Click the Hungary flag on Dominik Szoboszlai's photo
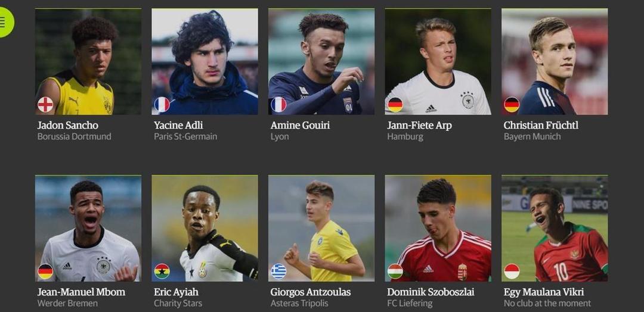The width and height of the screenshot is (644, 312). click(x=395, y=272)
